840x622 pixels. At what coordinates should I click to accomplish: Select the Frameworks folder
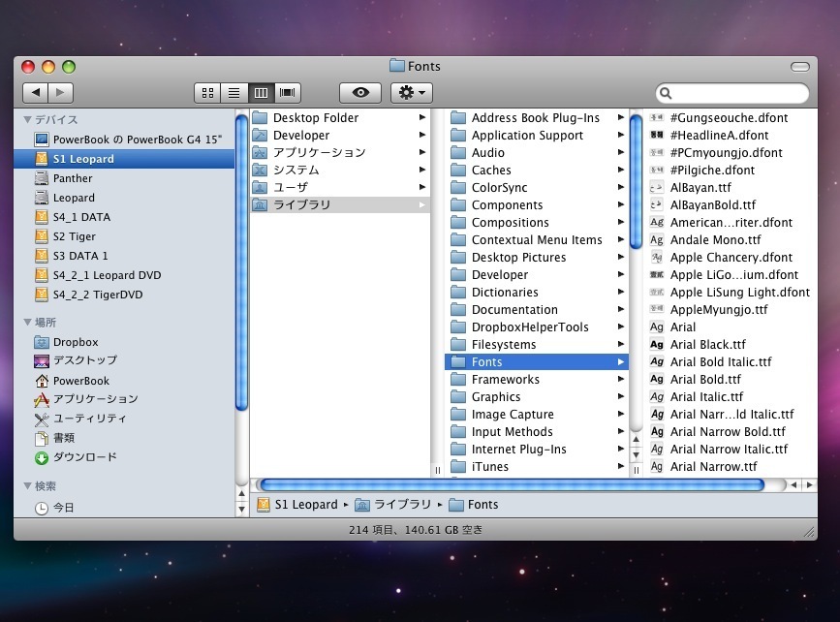(505, 380)
